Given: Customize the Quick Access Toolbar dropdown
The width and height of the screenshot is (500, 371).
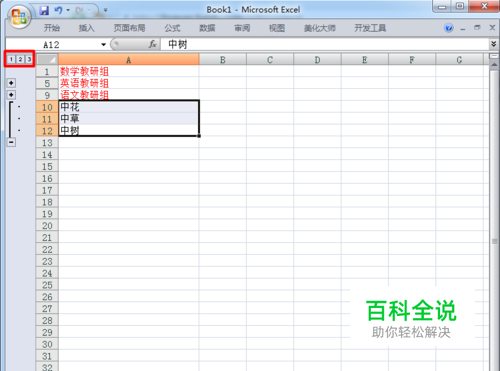Looking at the screenshot, I should pos(106,10).
